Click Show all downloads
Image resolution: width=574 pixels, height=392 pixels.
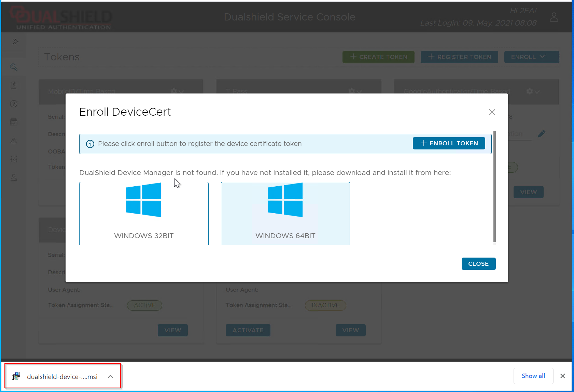coord(533,376)
